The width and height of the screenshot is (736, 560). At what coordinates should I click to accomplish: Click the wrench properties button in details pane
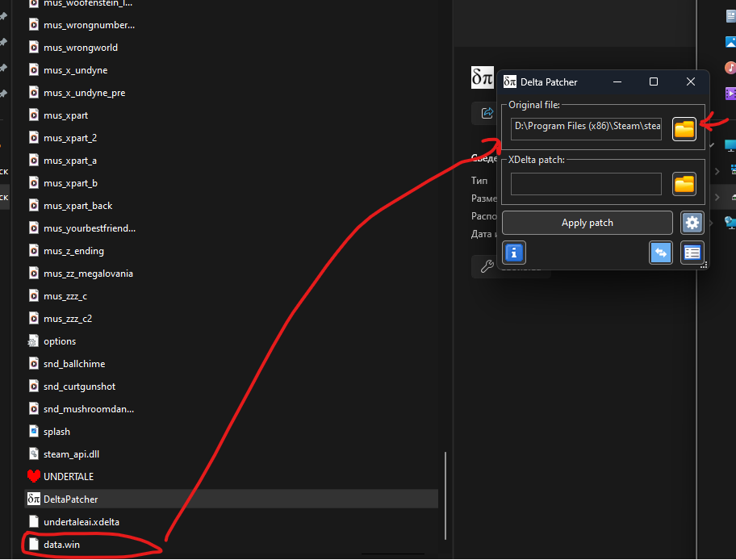click(x=487, y=266)
